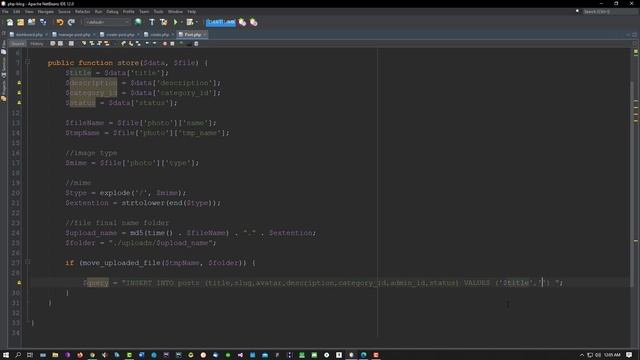
Task: Expand the Debug Project dropdown arrow
Action: [x=197, y=22]
